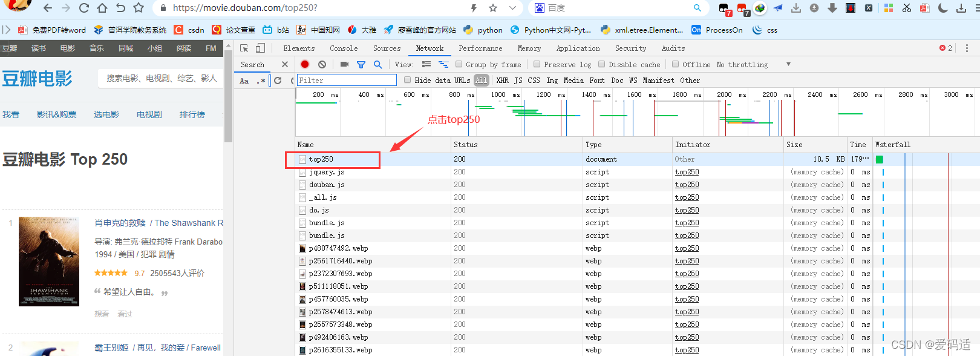
Task: Enable Disable cache checkbox
Action: point(601,64)
